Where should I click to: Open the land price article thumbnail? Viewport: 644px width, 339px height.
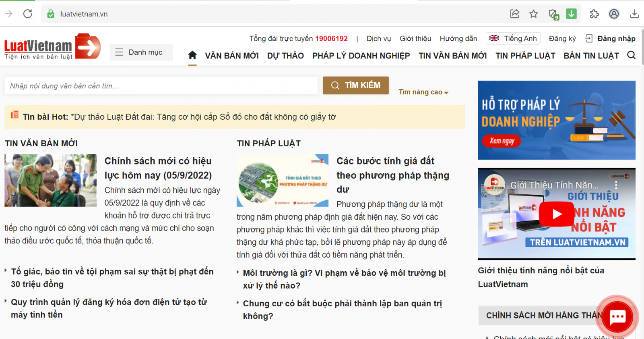(x=283, y=180)
